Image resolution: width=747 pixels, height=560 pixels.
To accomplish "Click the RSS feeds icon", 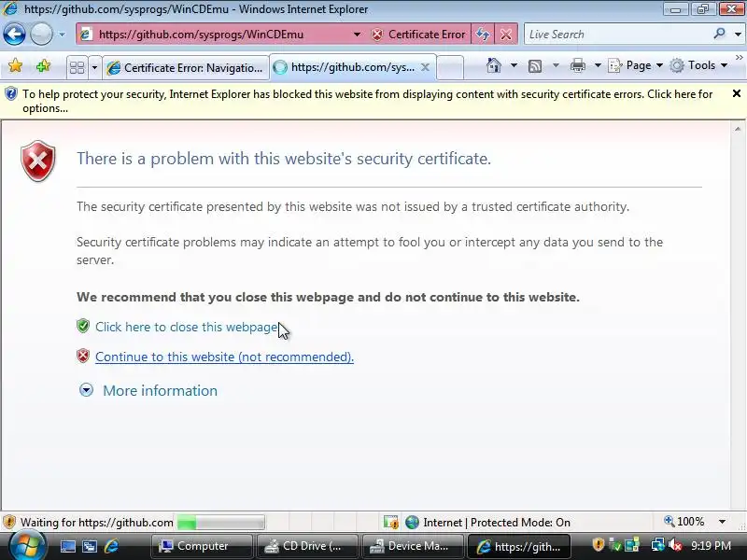I will [x=535, y=65].
